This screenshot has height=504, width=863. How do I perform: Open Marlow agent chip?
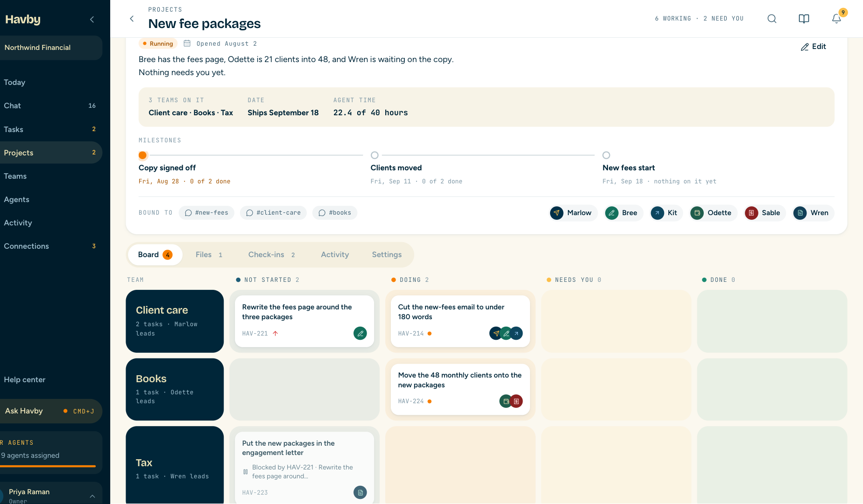click(573, 213)
